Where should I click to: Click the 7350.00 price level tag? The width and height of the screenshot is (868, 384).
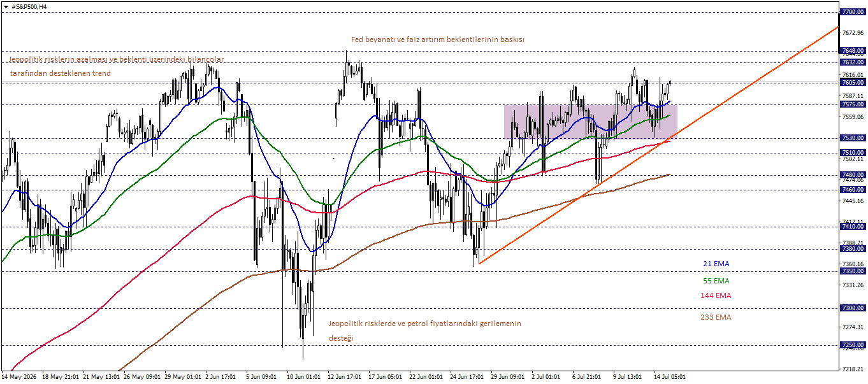853,271
